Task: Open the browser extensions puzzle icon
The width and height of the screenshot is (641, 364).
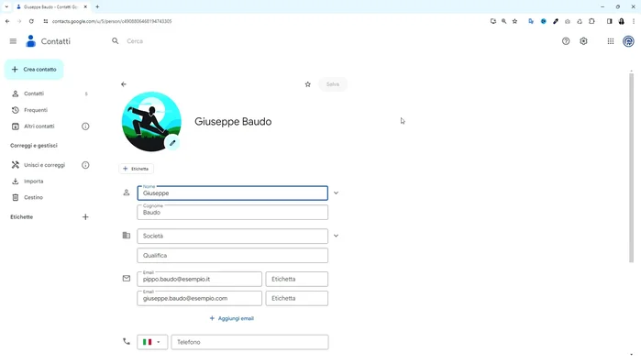Action: click(x=592, y=21)
